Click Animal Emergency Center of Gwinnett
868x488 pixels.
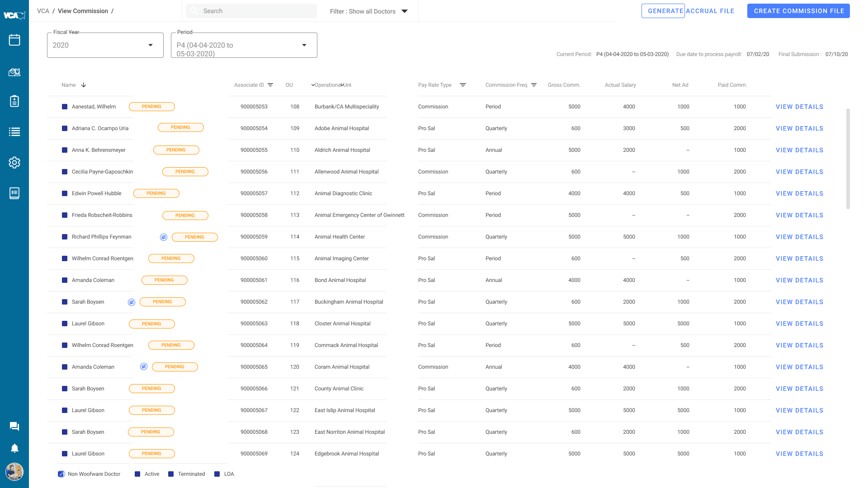click(x=359, y=215)
